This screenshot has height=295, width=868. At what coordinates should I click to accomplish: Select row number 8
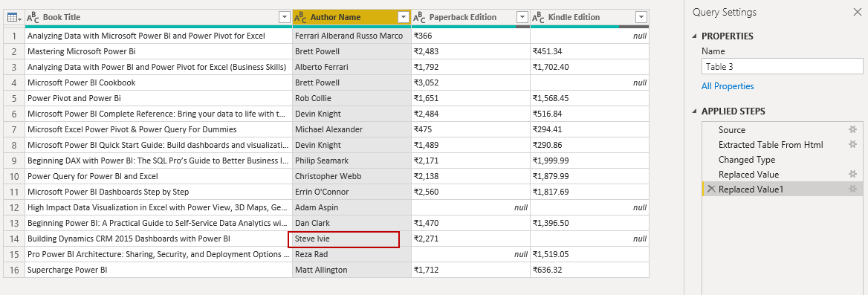click(x=14, y=145)
